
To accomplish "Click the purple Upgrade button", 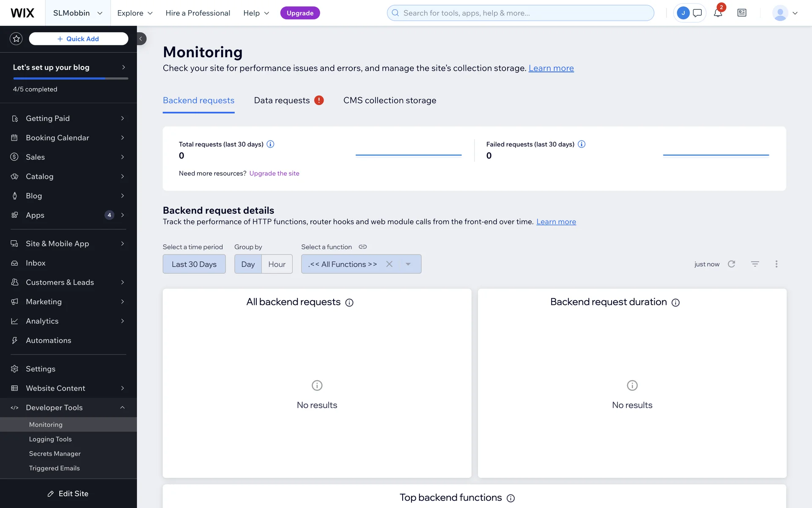I will click(300, 13).
